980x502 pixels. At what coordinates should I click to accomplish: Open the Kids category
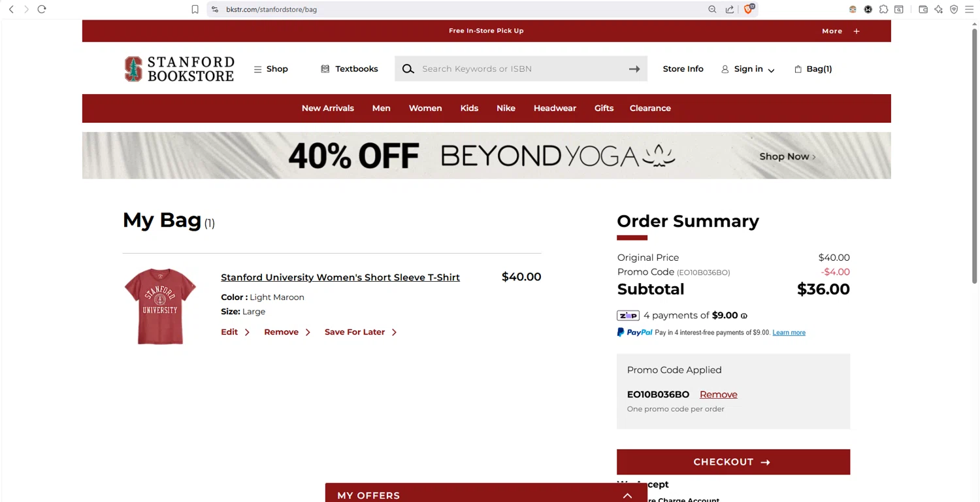[x=469, y=109]
